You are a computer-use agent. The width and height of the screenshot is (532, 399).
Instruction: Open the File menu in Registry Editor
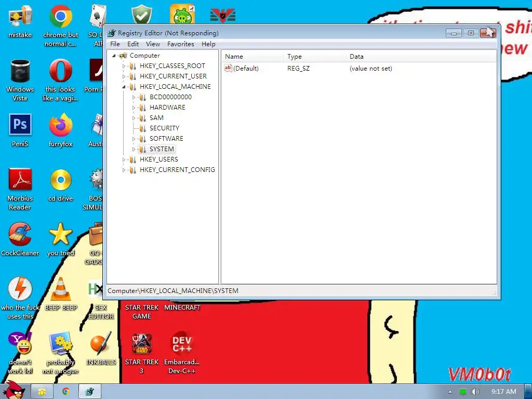(115, 44)
